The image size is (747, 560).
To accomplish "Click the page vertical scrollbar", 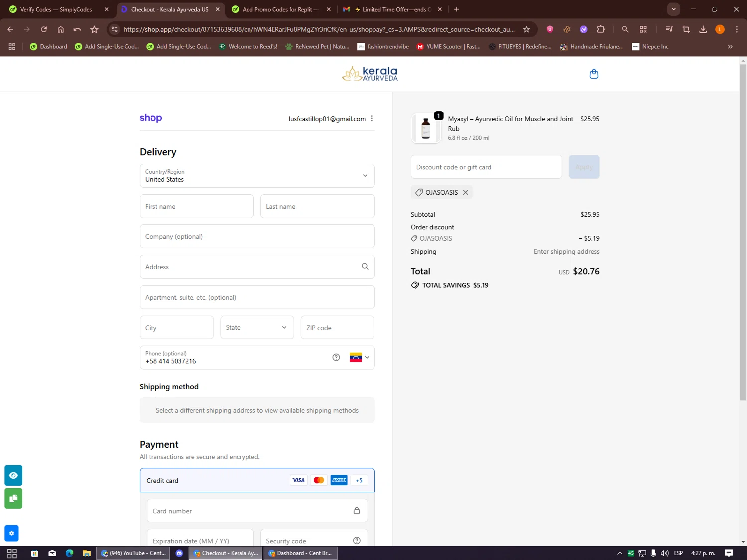I will pos(743,231).
